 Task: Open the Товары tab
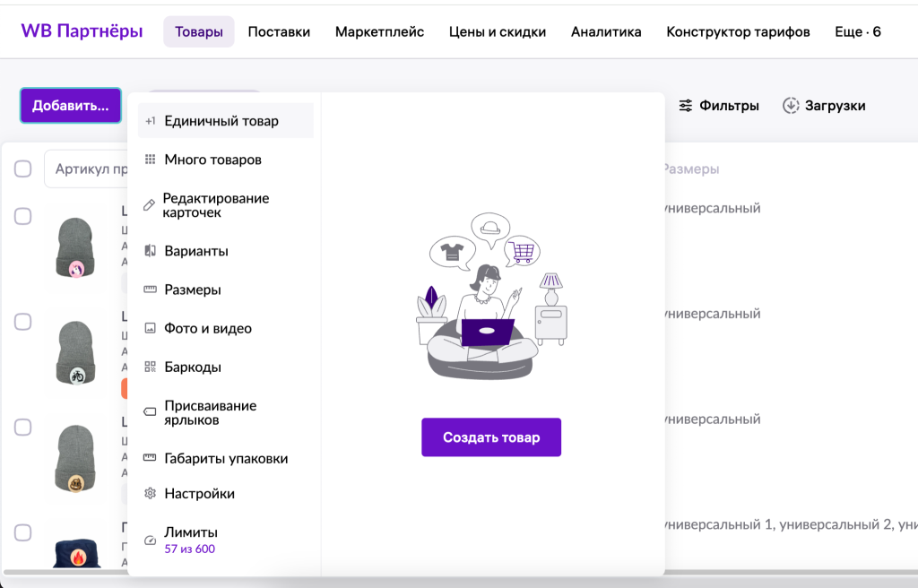point(198,31)
